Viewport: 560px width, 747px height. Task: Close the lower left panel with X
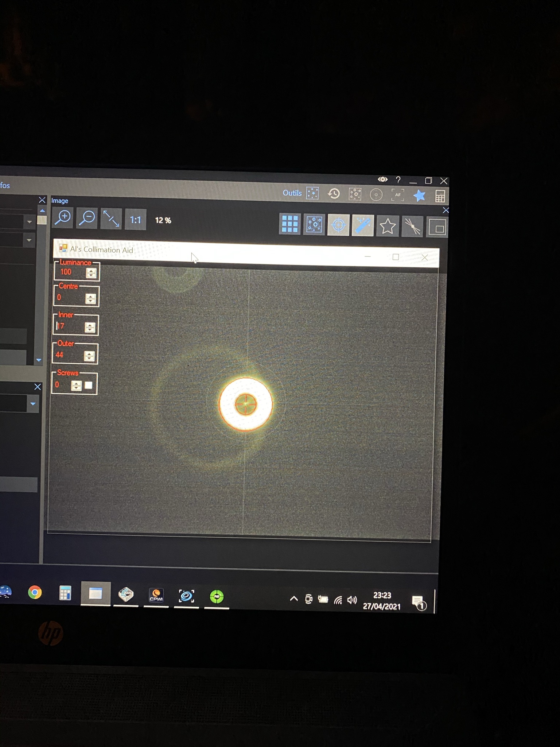click(x=38, y=387)
